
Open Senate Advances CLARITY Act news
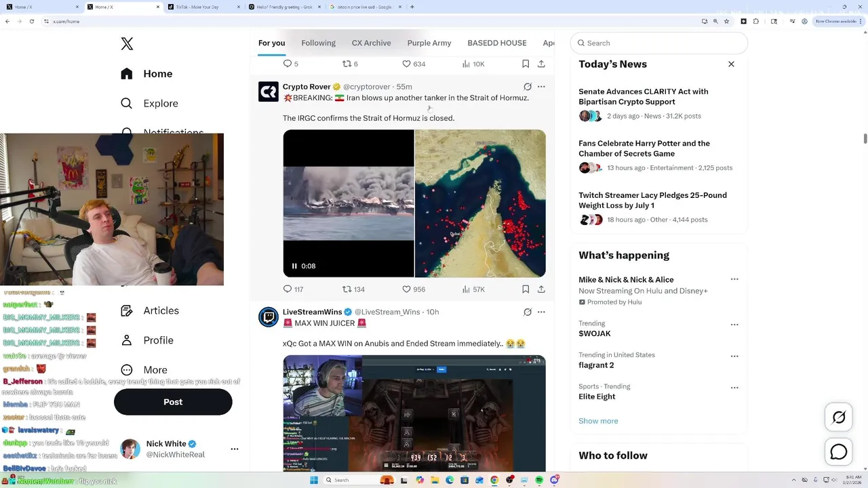point(644,96)
